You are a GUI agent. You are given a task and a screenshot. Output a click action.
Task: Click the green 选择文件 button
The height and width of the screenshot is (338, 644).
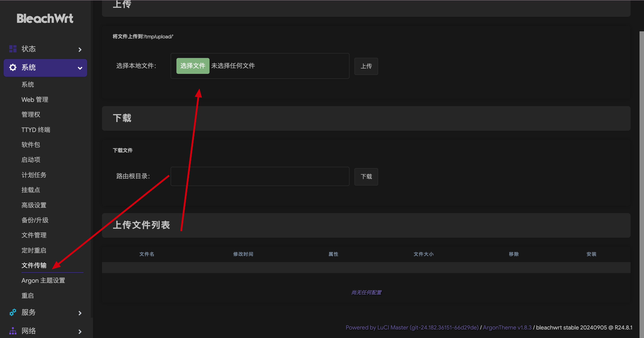(193, 66)
